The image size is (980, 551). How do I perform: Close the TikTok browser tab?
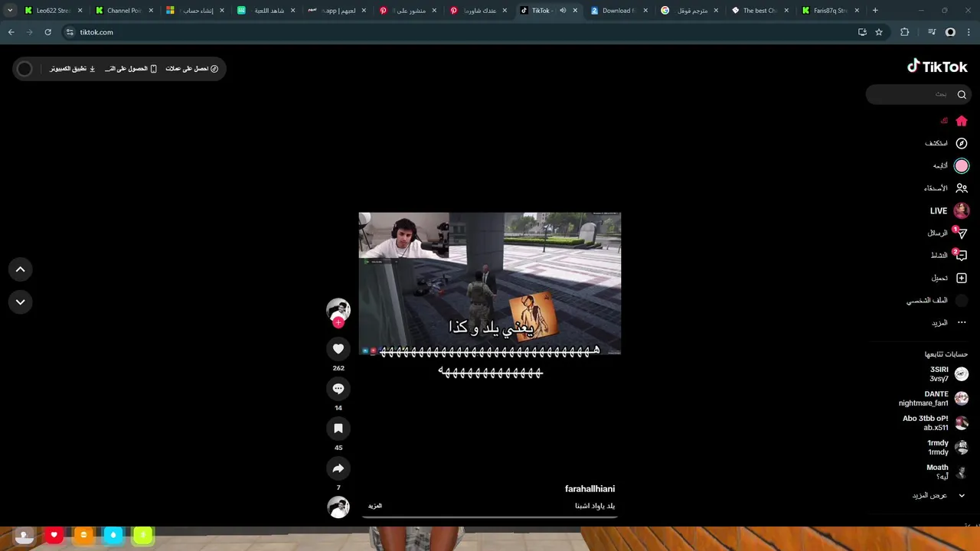(575, 11)
